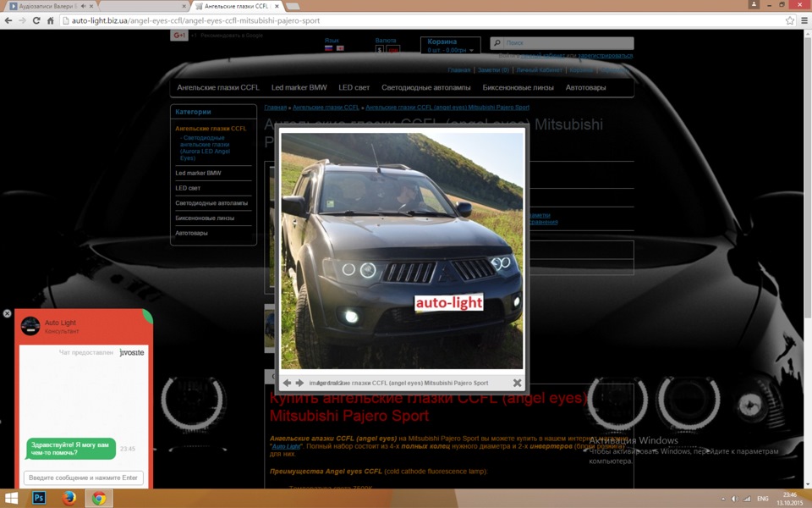Switch to the blank middle tab

coord(144,6)
